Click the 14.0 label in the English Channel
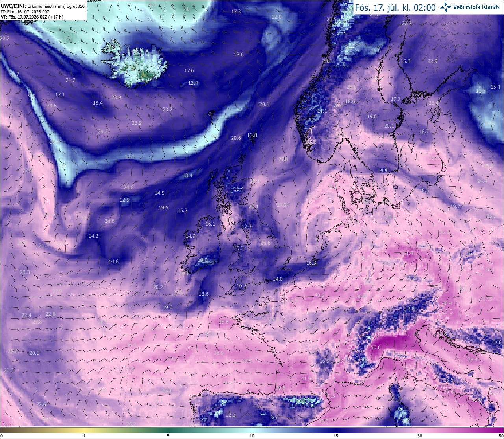 point(278,279)
